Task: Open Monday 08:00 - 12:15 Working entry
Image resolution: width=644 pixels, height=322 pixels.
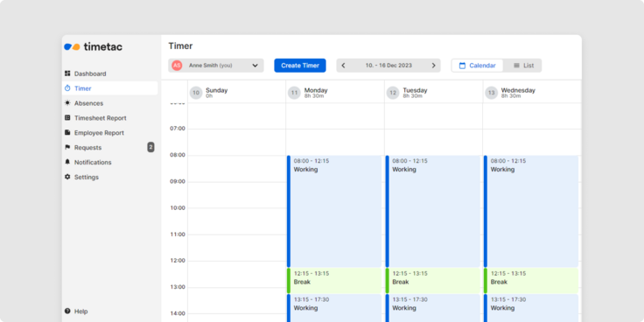Action: (x=334, y=211)
